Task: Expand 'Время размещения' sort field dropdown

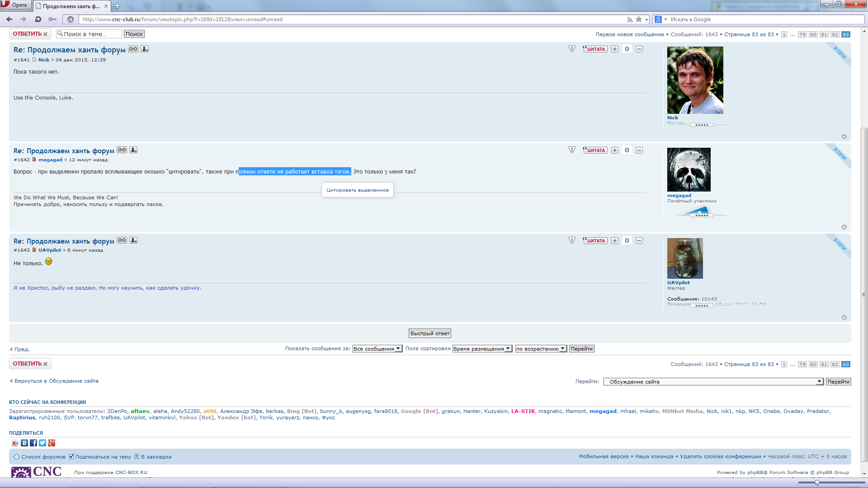Action: 482,349
